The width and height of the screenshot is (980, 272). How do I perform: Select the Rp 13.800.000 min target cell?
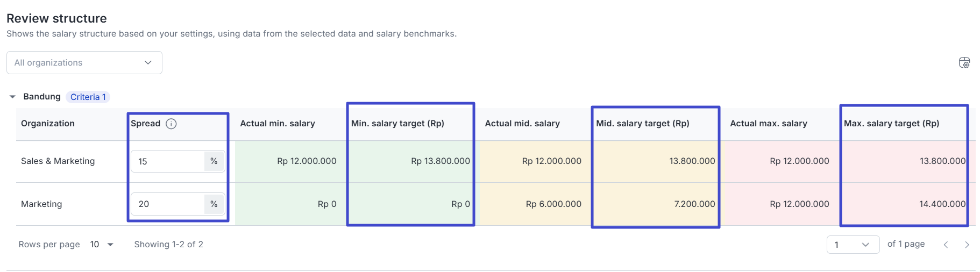(x=440, y=161)
